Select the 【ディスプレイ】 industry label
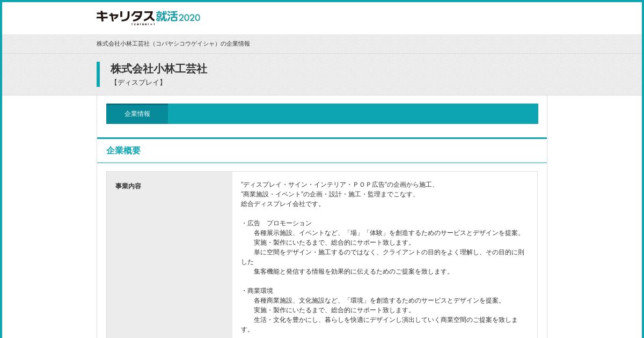Image resolution: width=644 pixels, height=338 pixels. (x=138, y=83)
